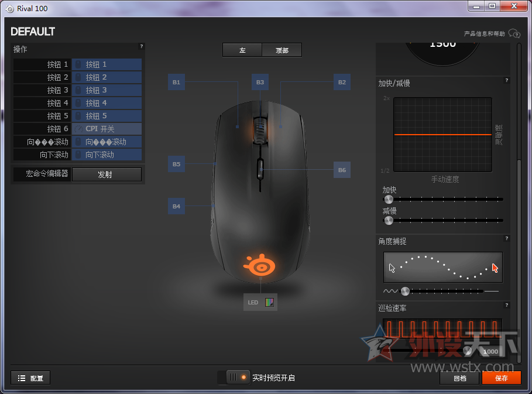Click the CPI gauge icon in 按钮 6 row
This screenshot has height=394, width=532.
[78, 129]
